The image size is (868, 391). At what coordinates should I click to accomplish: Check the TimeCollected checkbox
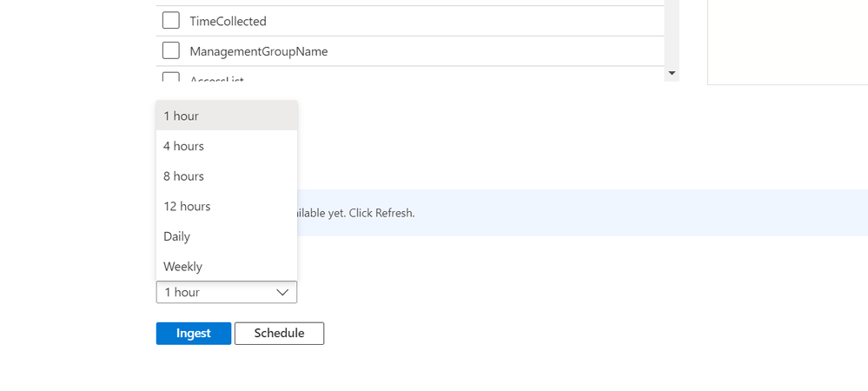[170, 21]
